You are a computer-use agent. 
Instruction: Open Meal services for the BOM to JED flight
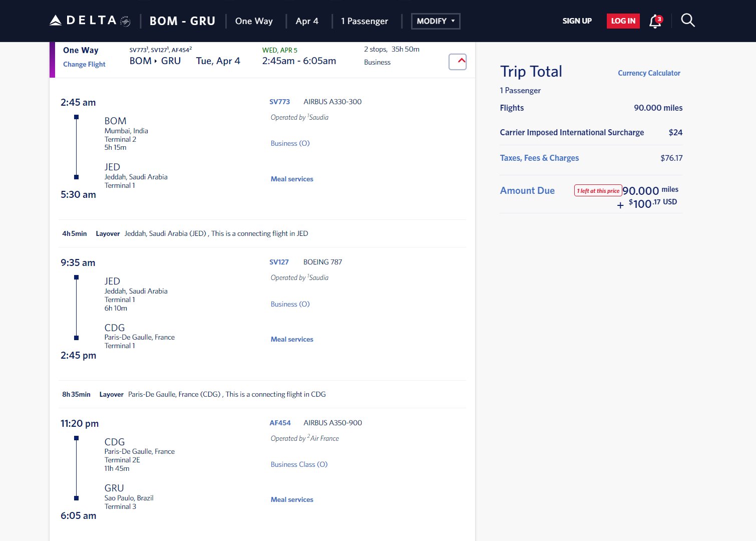pos(292,179)
